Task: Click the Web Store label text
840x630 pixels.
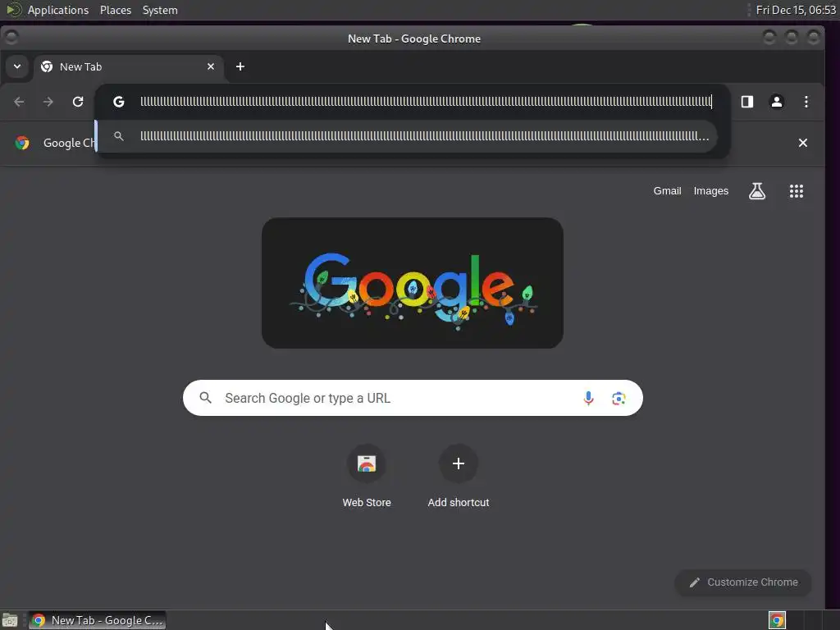Action: pyautogui.click(x=367, y=503)
